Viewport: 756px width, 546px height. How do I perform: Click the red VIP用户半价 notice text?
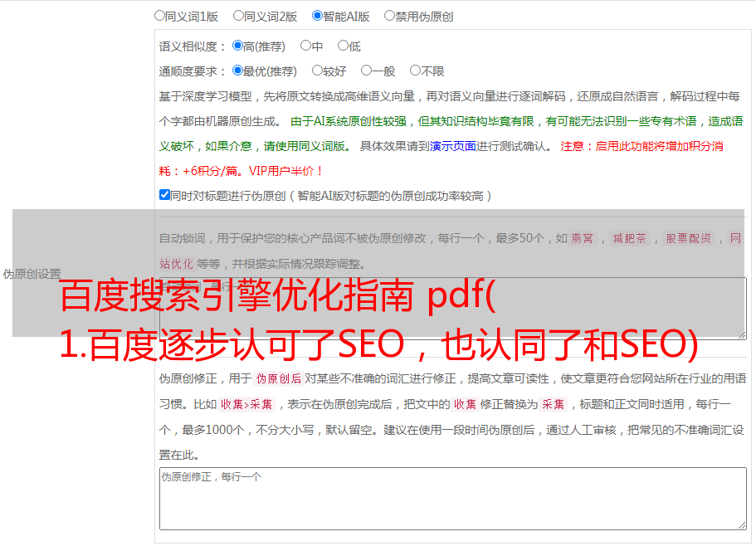[285, 171]
